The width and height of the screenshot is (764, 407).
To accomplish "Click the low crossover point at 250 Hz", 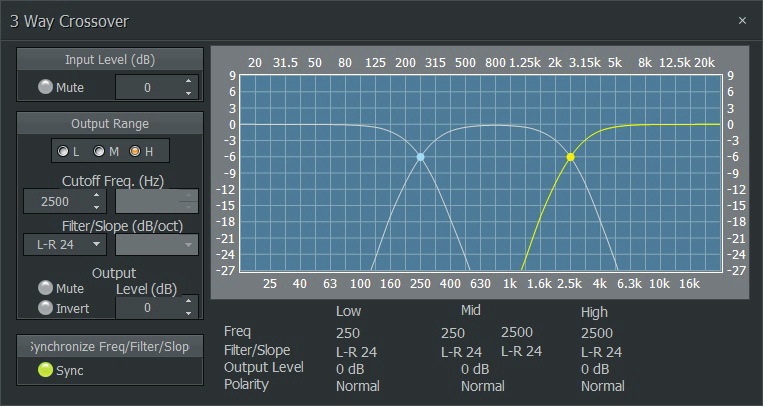I will [x=420, y=157].
